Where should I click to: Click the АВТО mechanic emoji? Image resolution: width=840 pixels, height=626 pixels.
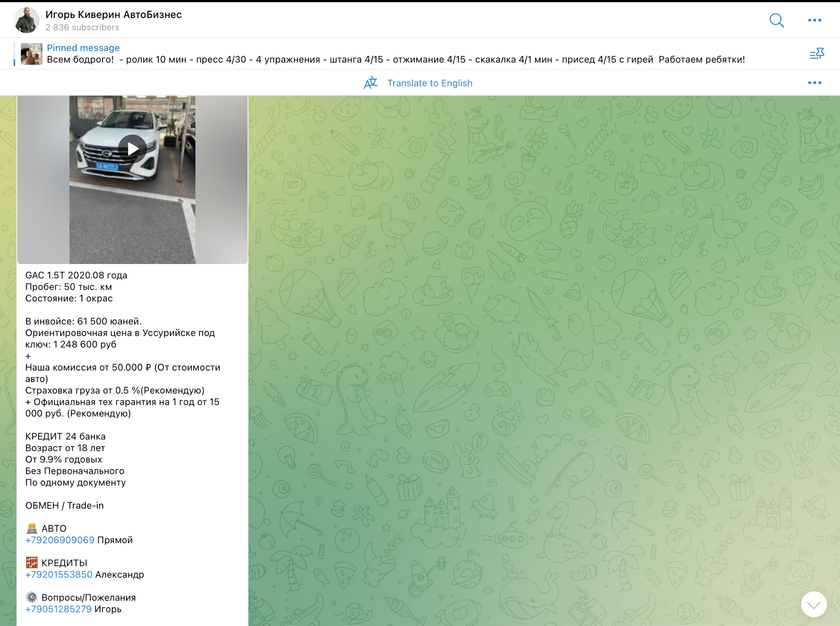(32, 528)
